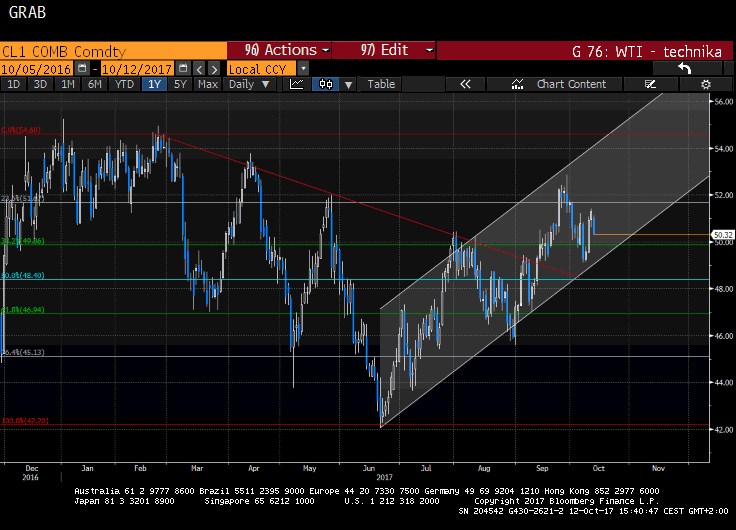
Task: Select candlestick chart type icon
Action: (x=325, y=84)
